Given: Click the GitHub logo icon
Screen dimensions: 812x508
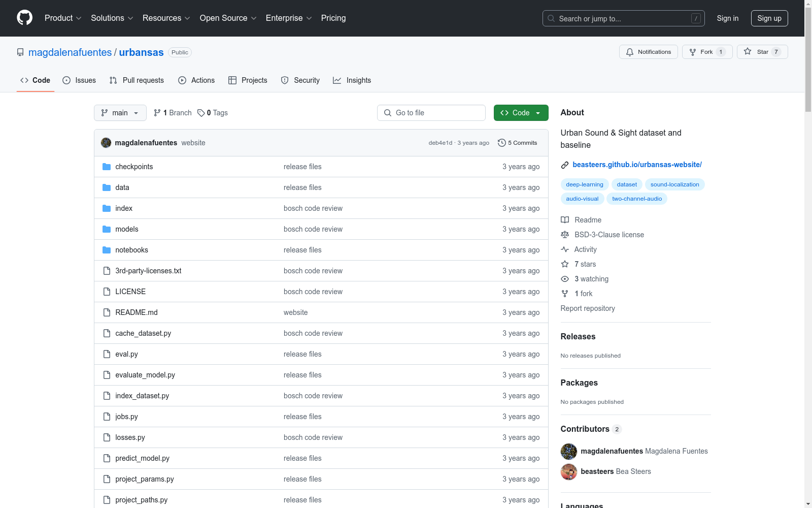Looking at the screenshot, I should (24, 18).
